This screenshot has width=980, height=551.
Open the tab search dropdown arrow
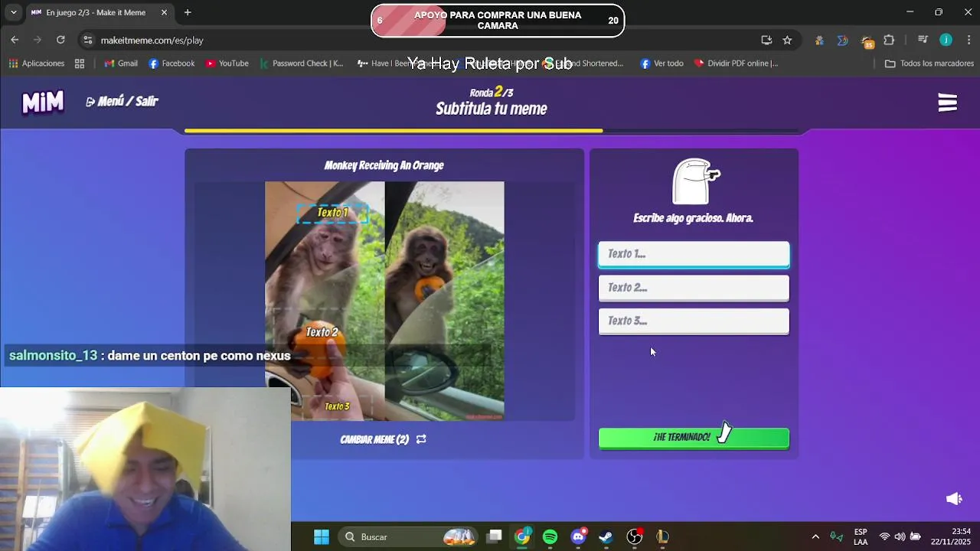[13, 12]
